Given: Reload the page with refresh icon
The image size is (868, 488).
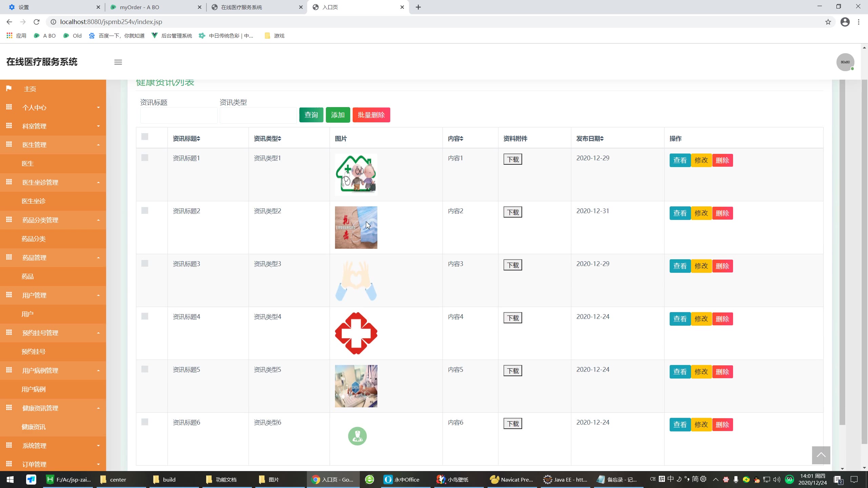Looking at the screenshot, I should (37, 22).
